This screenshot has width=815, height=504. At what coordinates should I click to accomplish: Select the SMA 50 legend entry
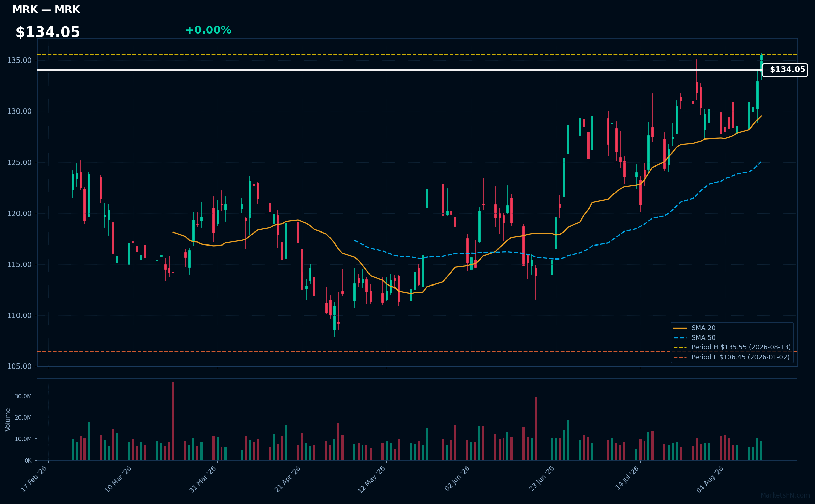[x=694, y=337]
